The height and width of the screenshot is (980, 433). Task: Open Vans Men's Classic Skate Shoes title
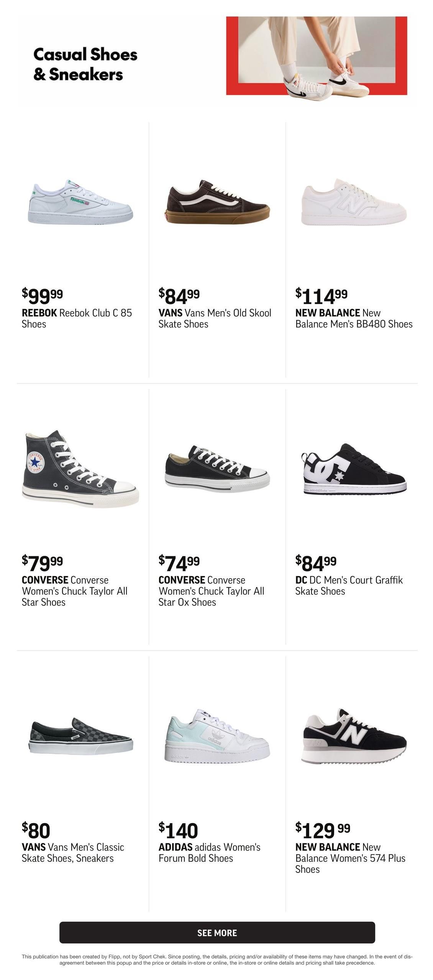point(73,853)
